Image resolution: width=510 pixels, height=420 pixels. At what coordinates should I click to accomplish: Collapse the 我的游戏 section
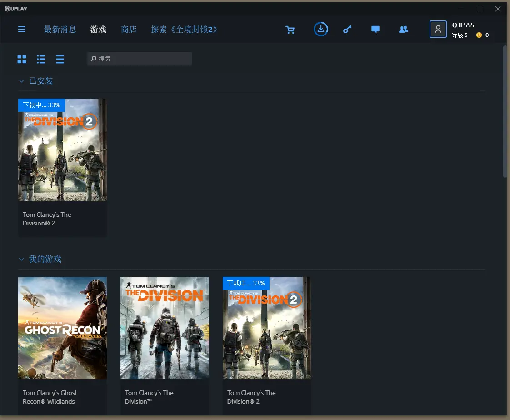(21, 259)
